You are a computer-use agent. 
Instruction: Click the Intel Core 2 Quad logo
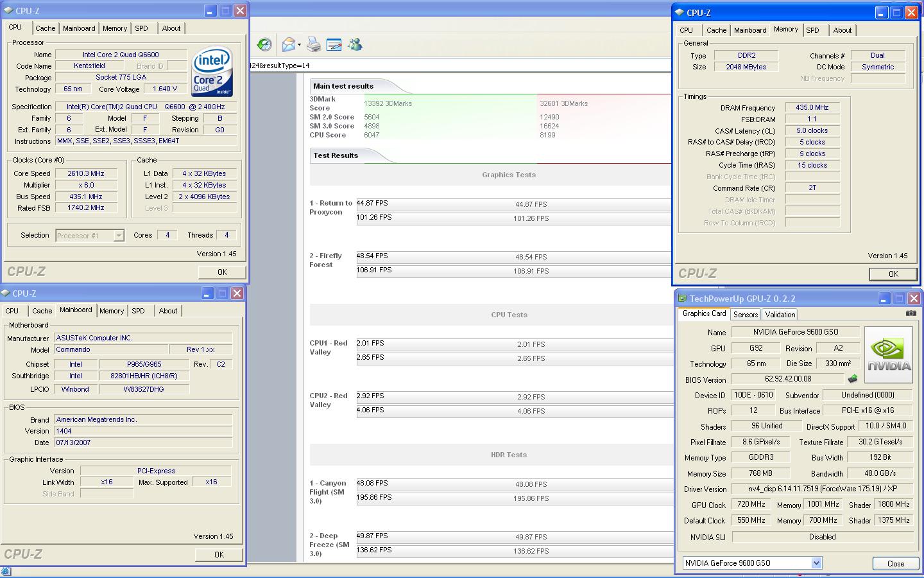212,71
